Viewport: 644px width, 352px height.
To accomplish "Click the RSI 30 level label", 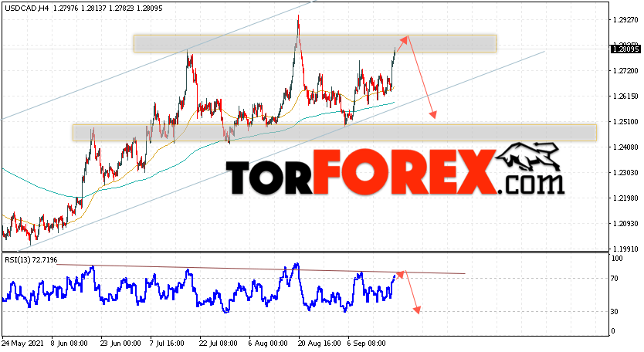I will (x=615, y=312).
